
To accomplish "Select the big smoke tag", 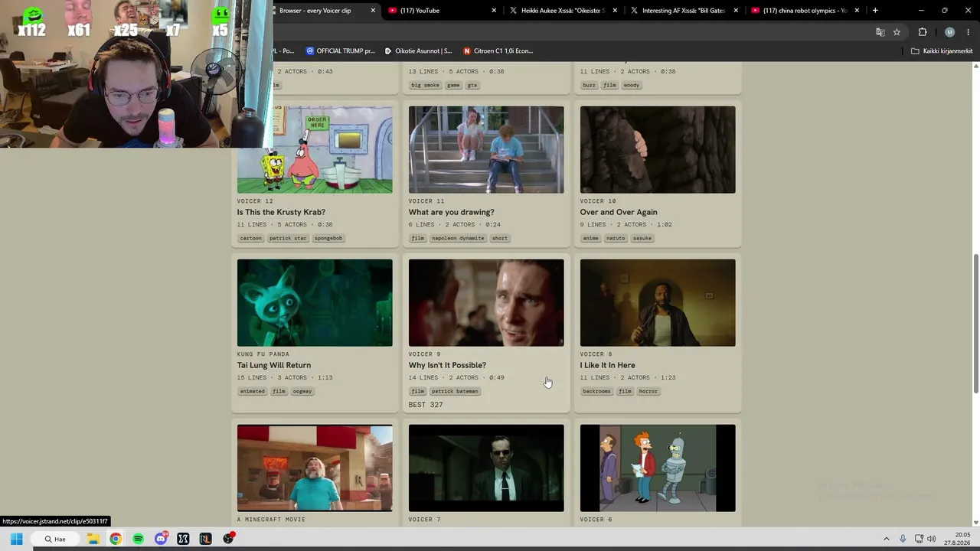I will (x=425, y=85).
